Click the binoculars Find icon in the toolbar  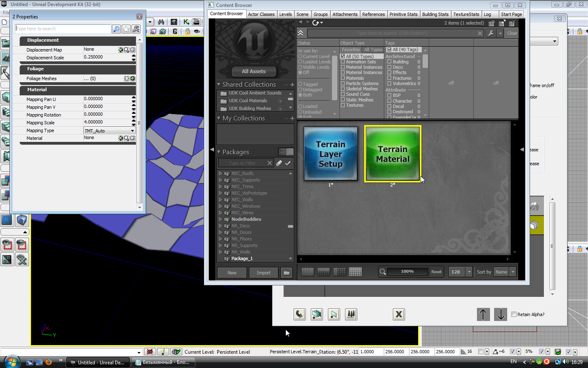tap(161, 22)
